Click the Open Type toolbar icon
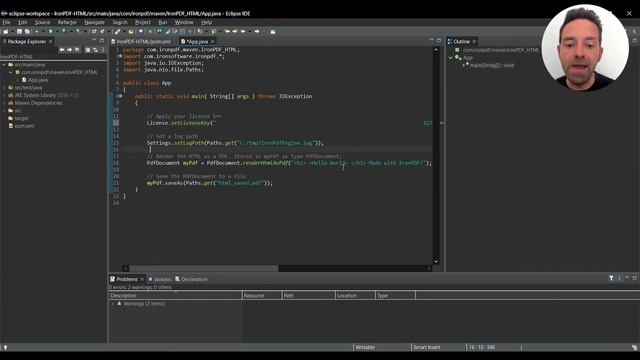The width and height of the screenshot is (640, 360). 118,31
